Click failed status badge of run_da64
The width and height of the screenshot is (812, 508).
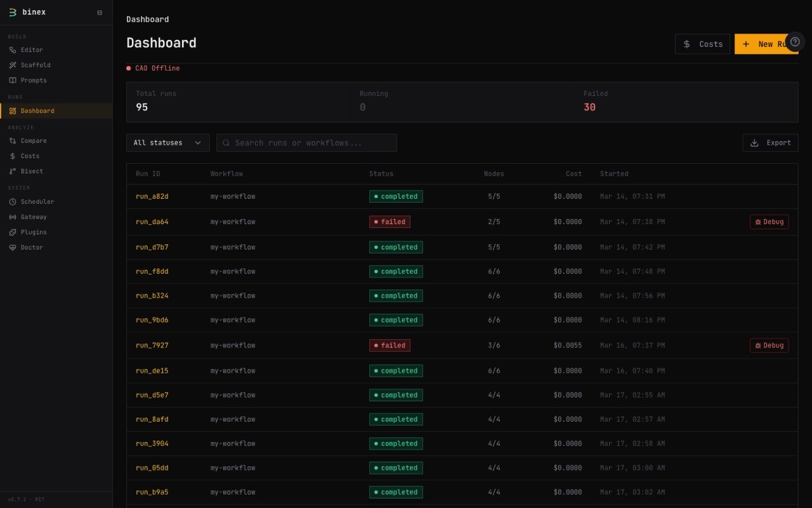point(390,222)
